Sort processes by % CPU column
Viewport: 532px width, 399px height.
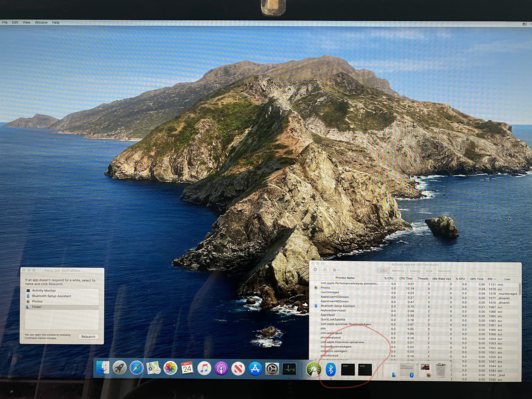(388, 278)
